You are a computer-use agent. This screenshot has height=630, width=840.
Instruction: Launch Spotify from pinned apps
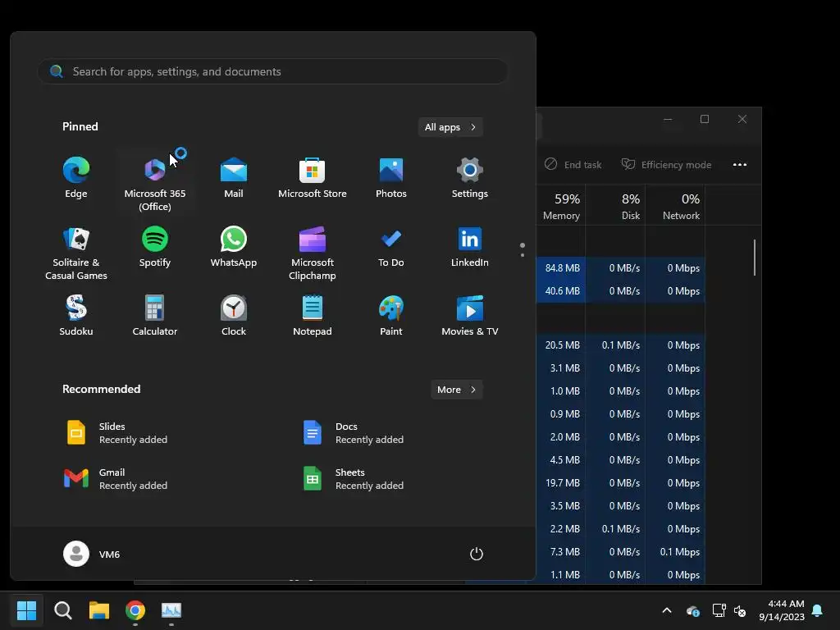[155, 248]
